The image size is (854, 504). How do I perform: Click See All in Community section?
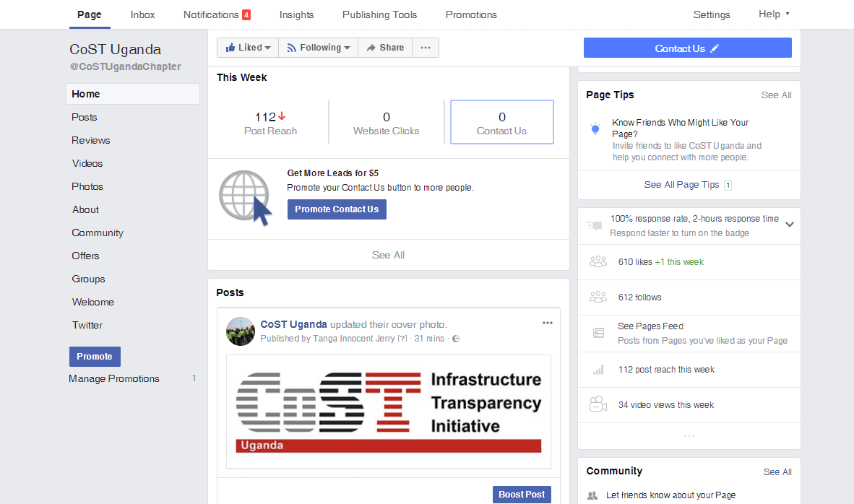click(x=777, y=472)
